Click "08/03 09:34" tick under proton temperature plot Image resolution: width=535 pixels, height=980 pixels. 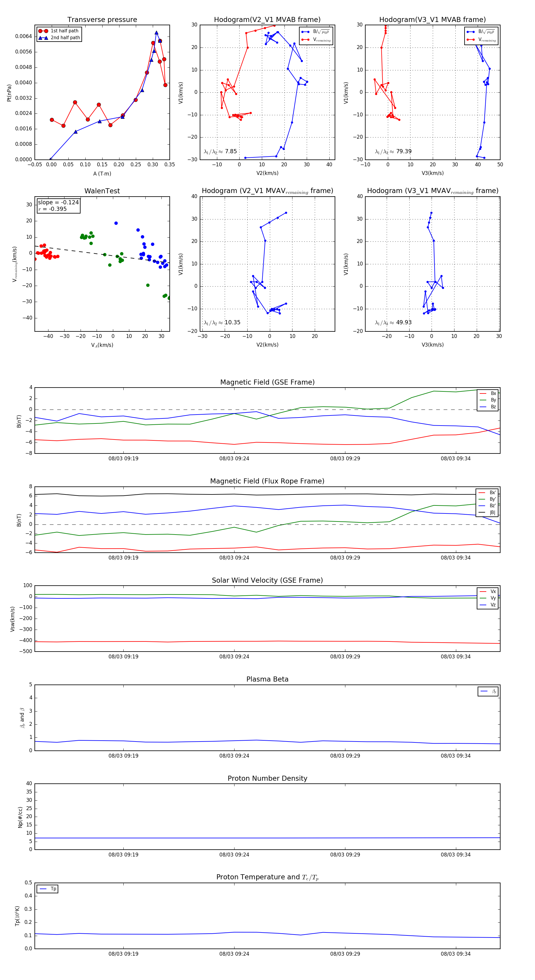456,954
